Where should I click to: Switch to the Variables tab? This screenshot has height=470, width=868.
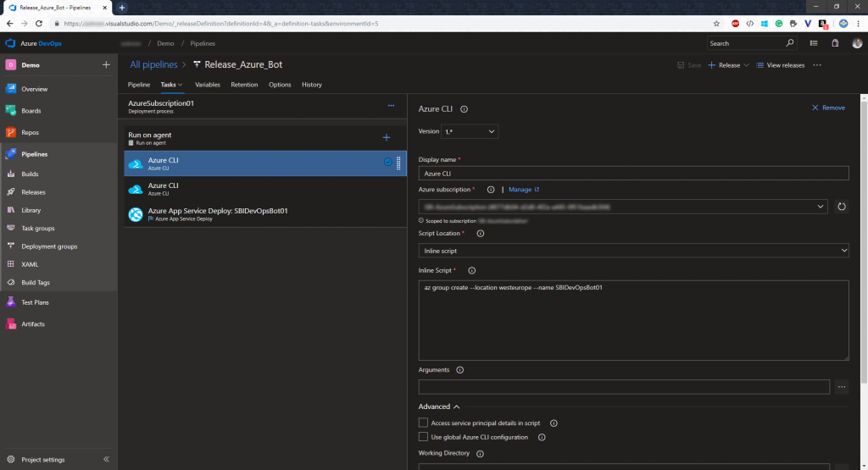click(x=208, y=85)
